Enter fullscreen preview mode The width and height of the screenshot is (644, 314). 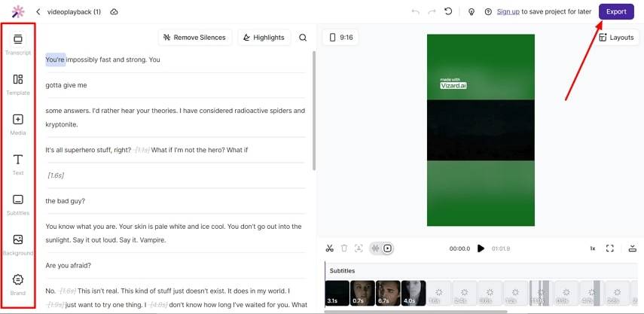(610, 248)
